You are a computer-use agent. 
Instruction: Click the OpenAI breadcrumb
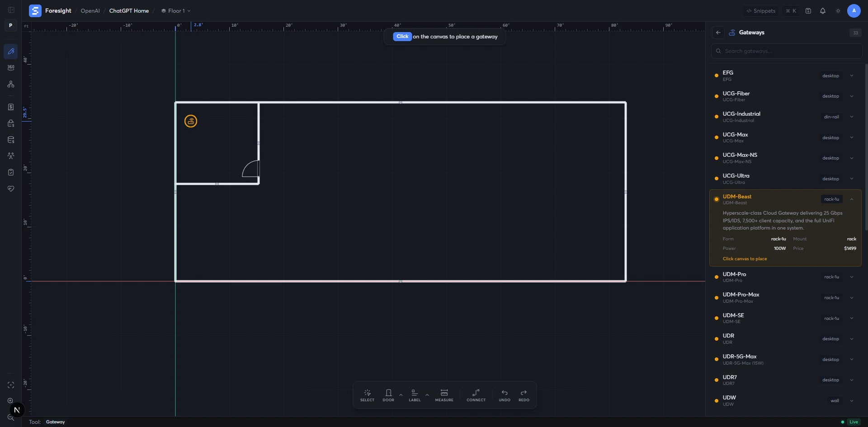(x=90, y=11)
